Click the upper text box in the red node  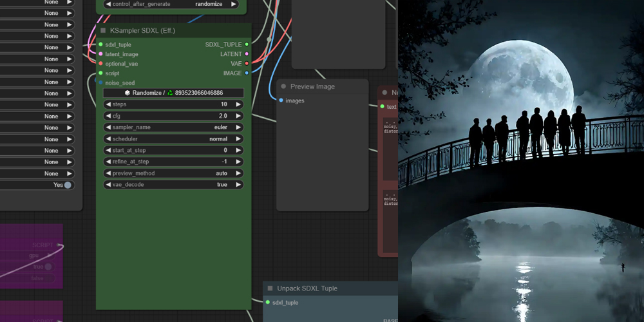click(390, 149)
